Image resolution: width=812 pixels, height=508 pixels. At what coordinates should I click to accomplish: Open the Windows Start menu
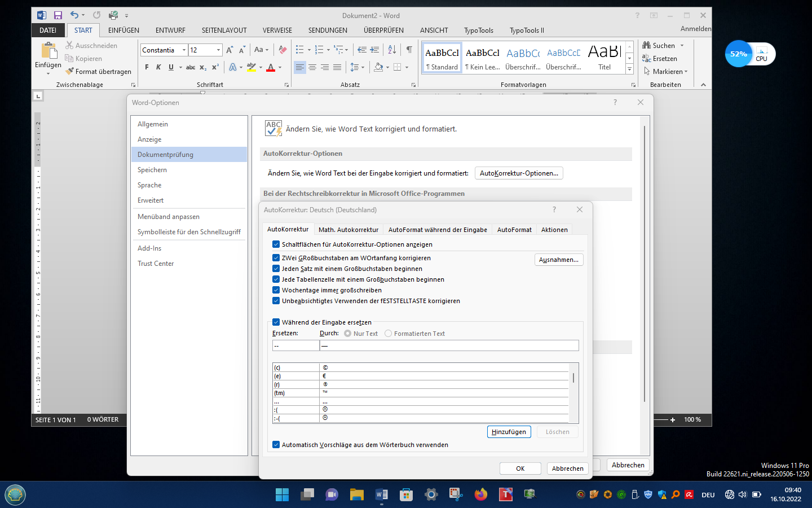pyautogui.click(x=282, y=495)
